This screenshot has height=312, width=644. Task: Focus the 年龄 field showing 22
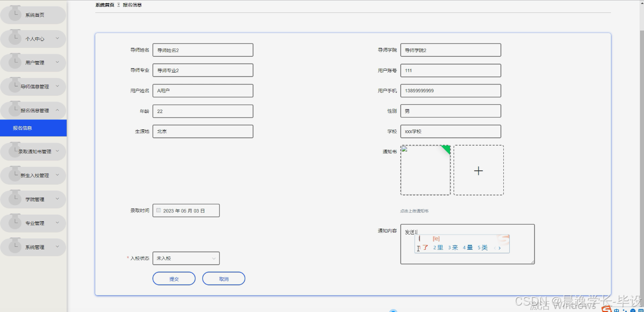point(203,111)
